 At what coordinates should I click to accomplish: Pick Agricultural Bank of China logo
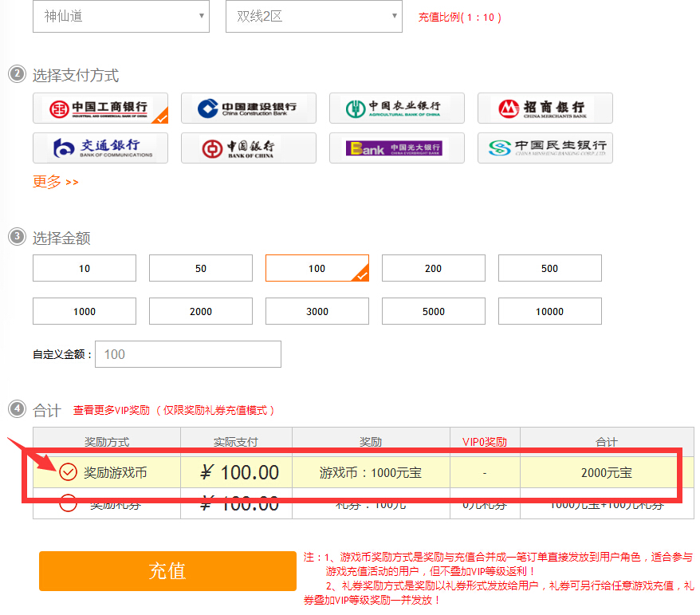click(x=396, y=108)
